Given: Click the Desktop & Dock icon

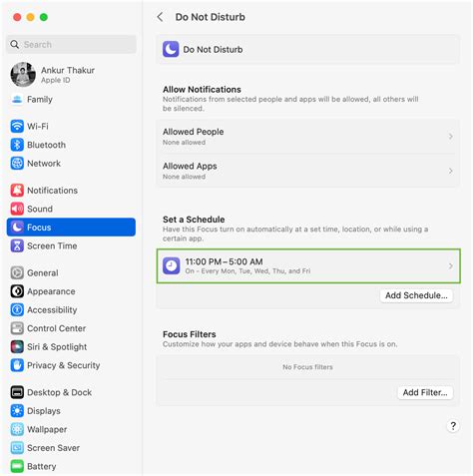Looking at the screenshot, I should [x=17, y=392].
